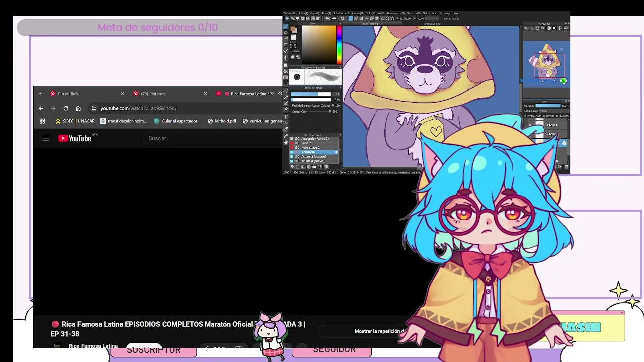Click Mostrar la repetición button

[380, 331]
